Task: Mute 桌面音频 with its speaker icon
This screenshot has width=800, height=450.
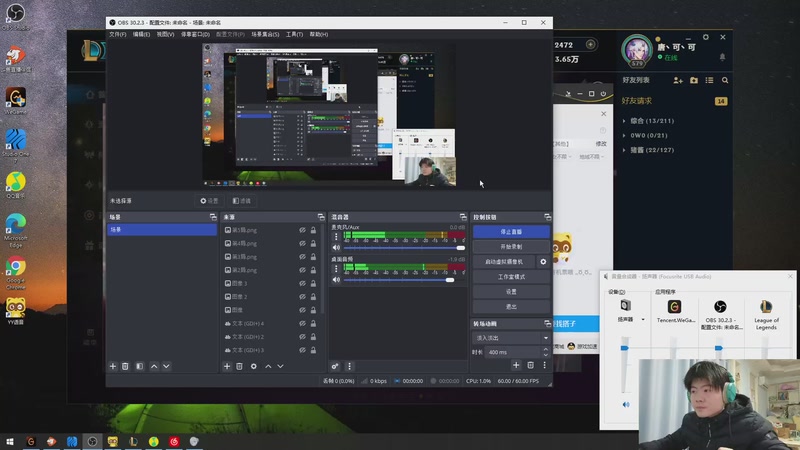Action: pos(336,280)
